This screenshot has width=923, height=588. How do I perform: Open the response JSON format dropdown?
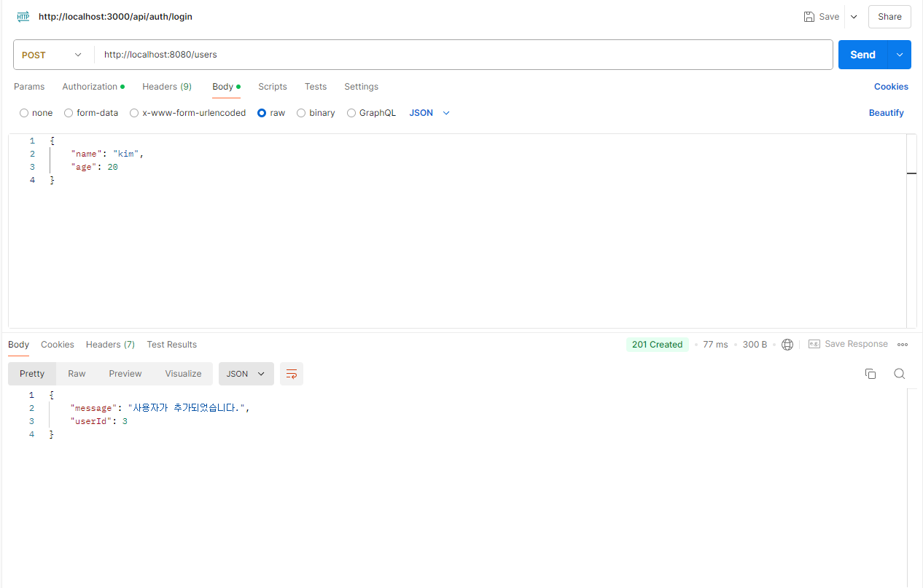246,374
